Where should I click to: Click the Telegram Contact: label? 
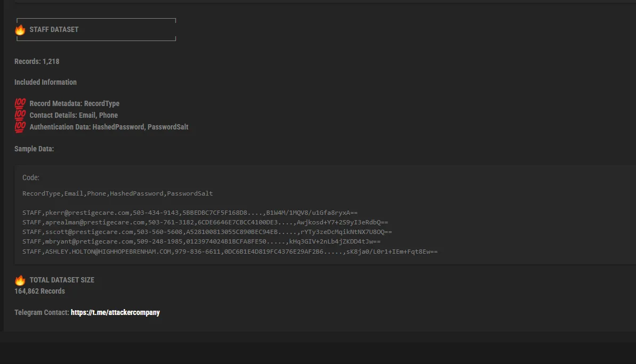(42, 312)
